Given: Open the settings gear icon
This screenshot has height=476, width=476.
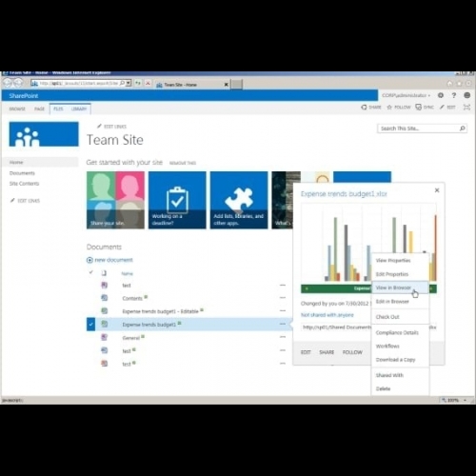Looking at the screenshot, I should 441,95.
